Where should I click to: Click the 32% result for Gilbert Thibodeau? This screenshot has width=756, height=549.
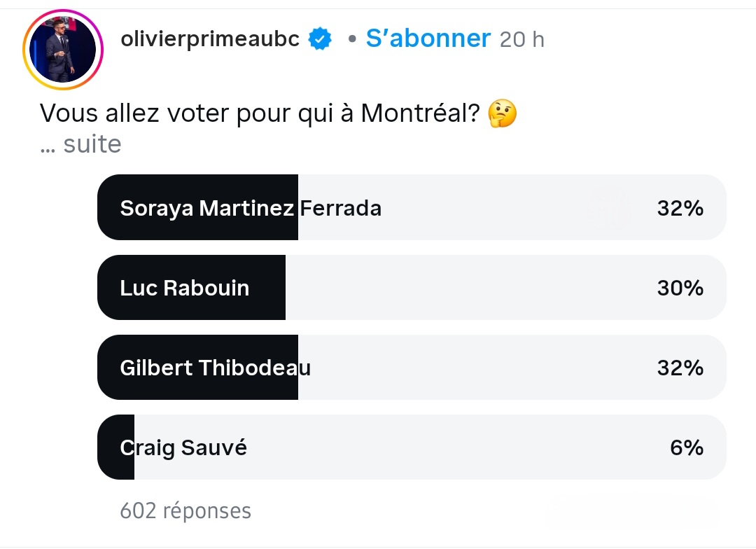click(680, 368)
